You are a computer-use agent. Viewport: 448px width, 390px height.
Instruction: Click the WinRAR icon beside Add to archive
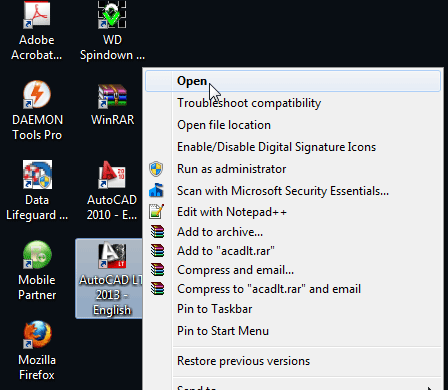pyautogui.click(x=157, y=231)
